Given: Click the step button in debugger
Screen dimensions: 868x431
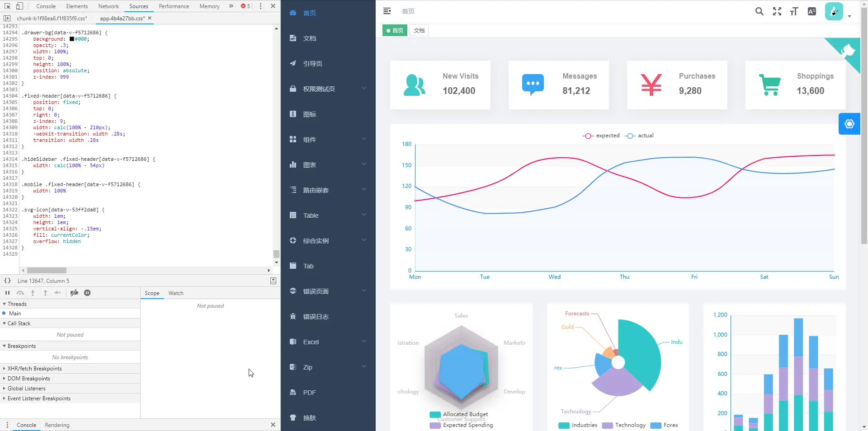Looking at the screenshot, I should point(57,293).
